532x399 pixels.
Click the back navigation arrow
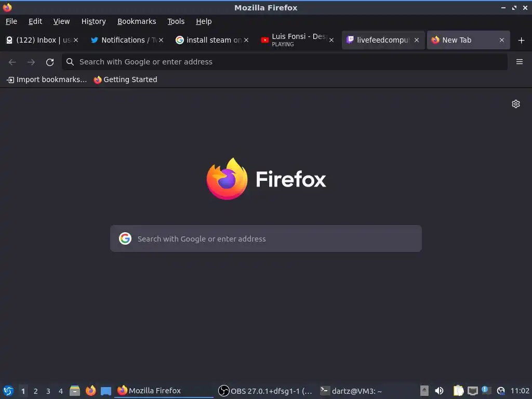click(12, 62)
